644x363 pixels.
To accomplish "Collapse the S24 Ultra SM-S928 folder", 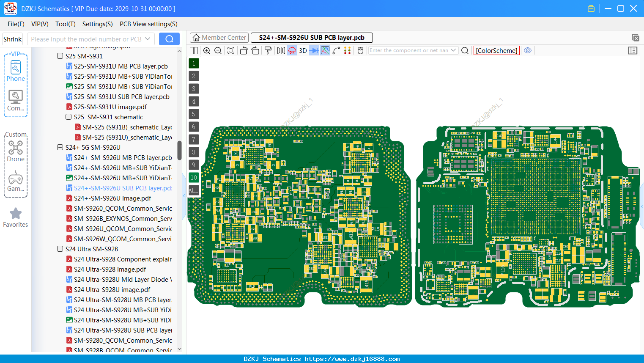I will coord(60,249).
